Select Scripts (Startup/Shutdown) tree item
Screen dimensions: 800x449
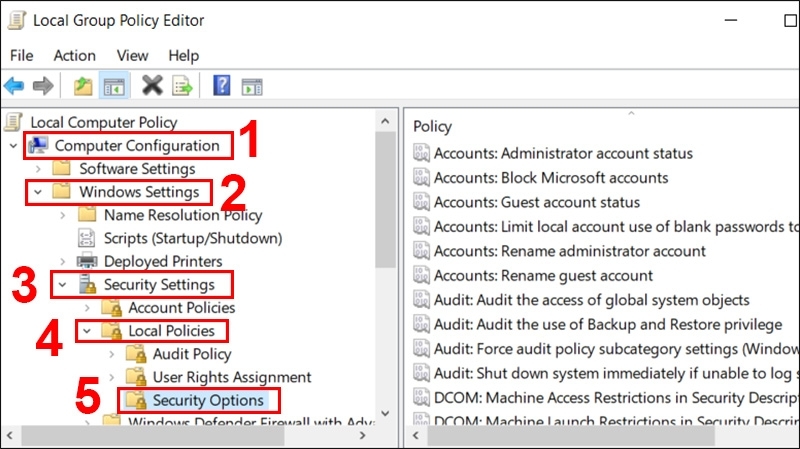click(192, 238)
